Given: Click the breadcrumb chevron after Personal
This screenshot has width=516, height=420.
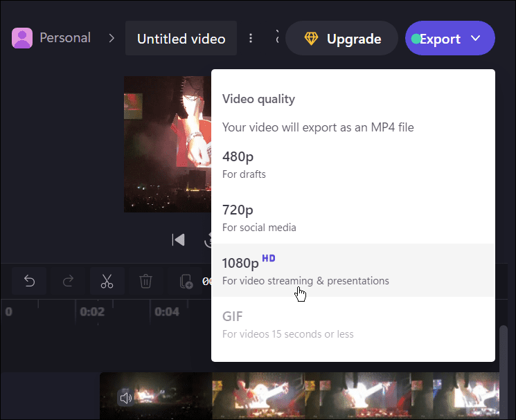Looking at the screenshot, I should pyautogui.click(x=112, y=38).
